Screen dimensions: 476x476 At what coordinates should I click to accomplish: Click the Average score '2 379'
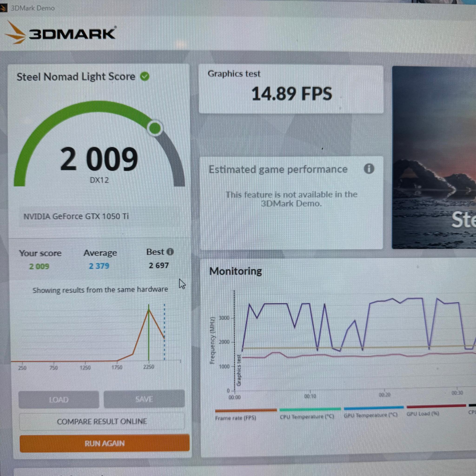click(x=99, y=266)
